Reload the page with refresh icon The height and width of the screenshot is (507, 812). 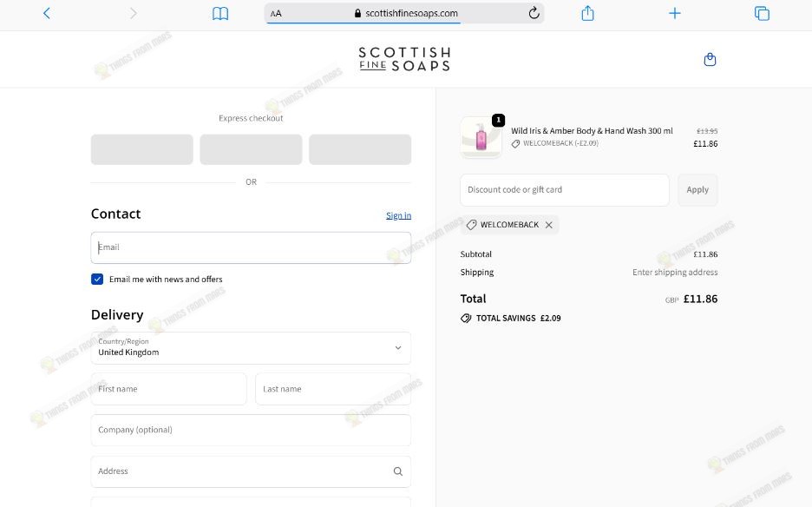pyautogui.click(x=534, y=13)
